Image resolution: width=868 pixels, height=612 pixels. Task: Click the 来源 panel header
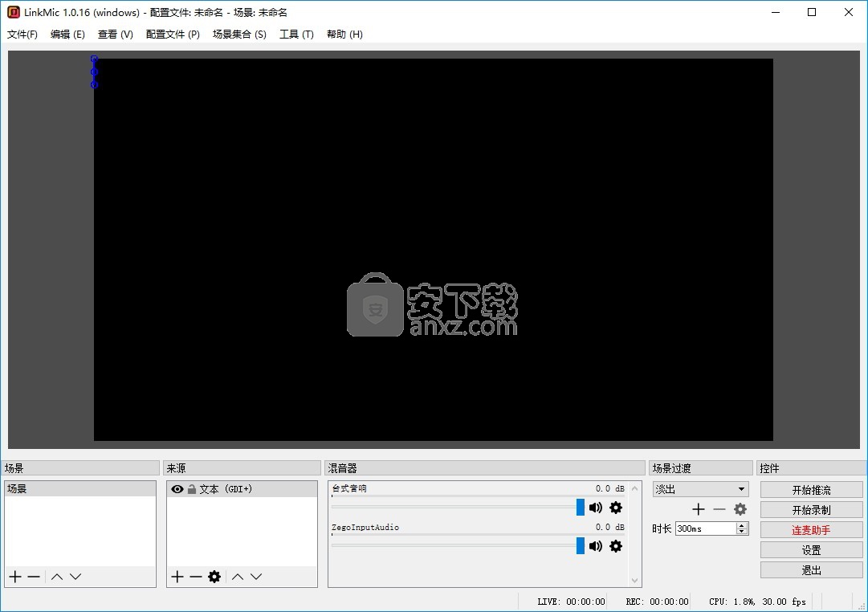tap(242, 468)
